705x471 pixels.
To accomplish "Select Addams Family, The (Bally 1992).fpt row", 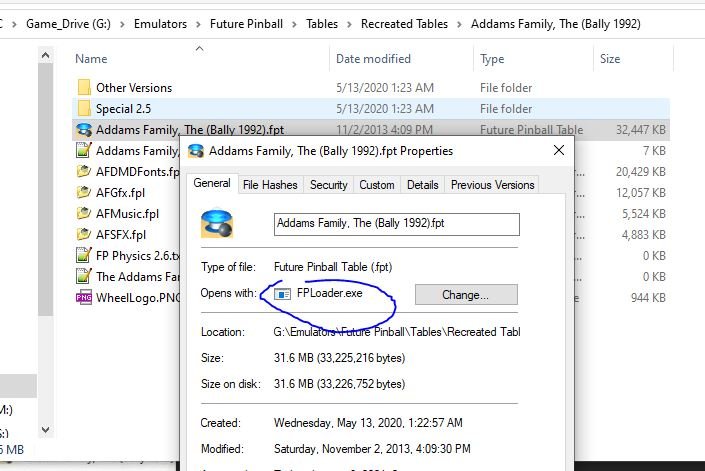I will point(370,129).
